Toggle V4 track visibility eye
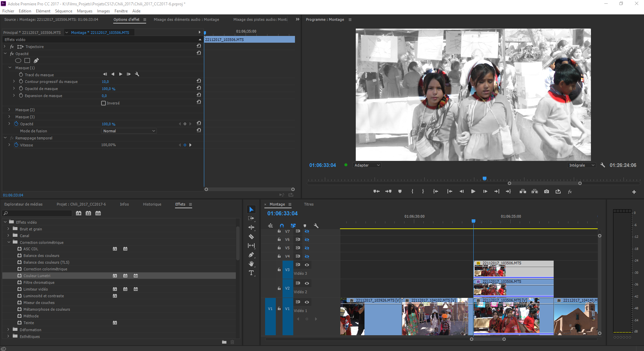 coord(307,256)
